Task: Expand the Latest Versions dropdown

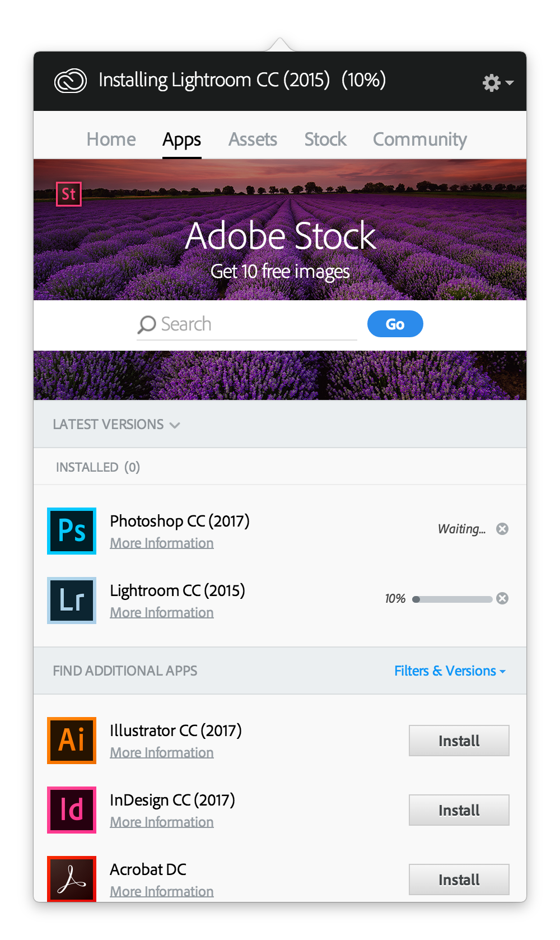Action: (x=116, y=425)
